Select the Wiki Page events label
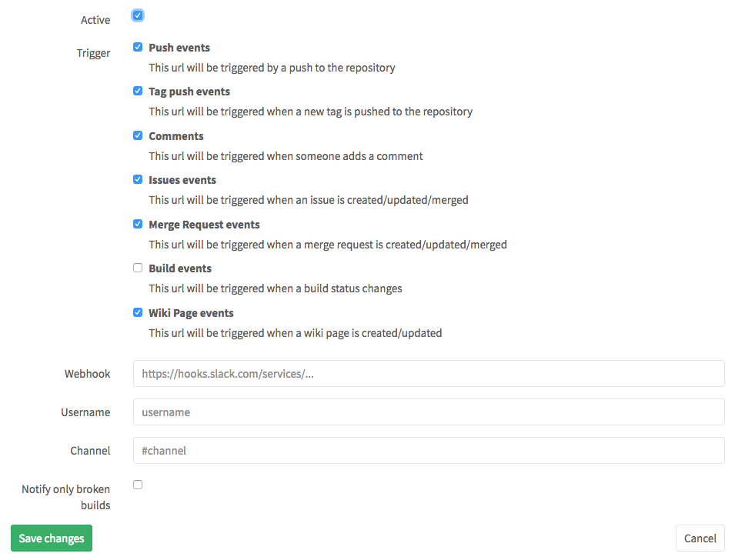This screenshot has height=560, width=735. (191, 313)
